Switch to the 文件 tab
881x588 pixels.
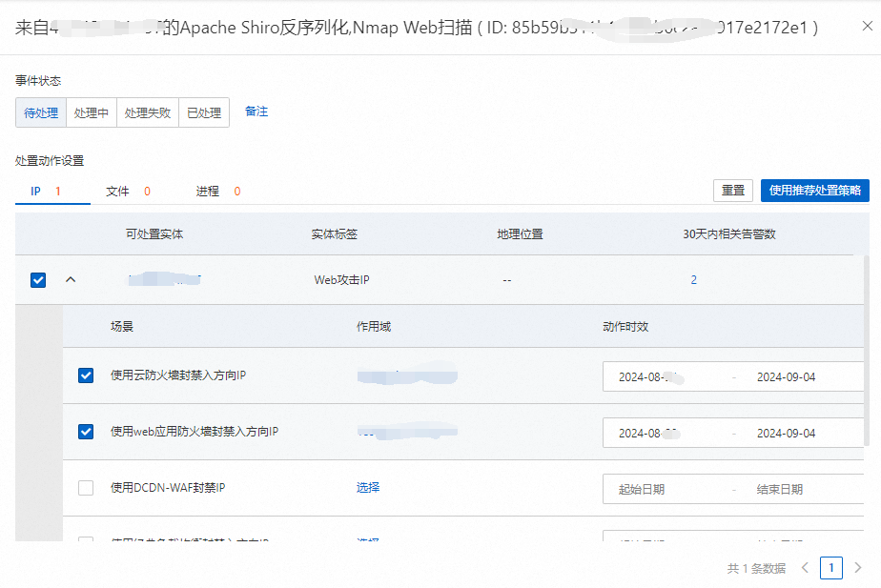point(117,191)
